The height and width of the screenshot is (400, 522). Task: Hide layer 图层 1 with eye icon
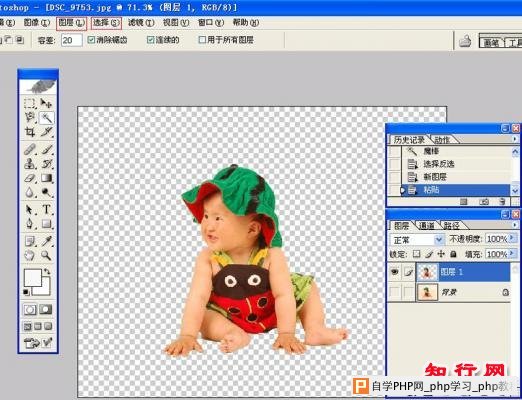tap(395, 272)
